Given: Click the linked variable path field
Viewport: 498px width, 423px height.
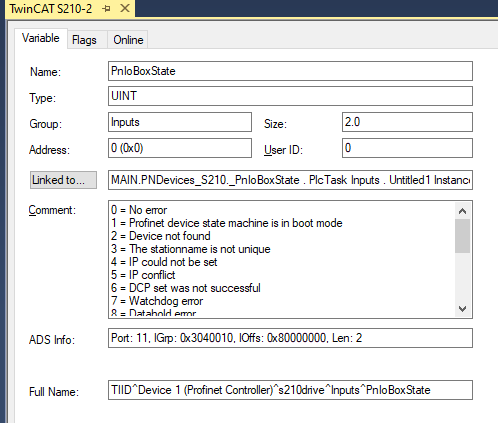Looking at the screenshot, I should pos(290,180).
